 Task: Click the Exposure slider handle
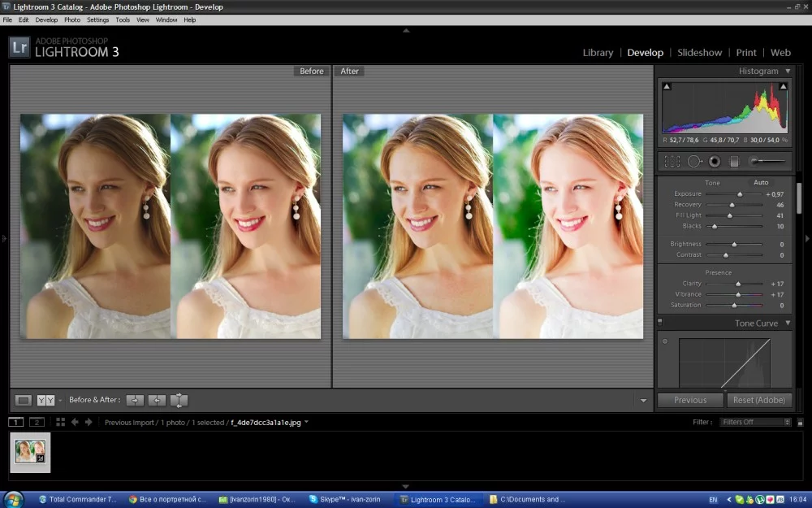[x=740, y=194]
